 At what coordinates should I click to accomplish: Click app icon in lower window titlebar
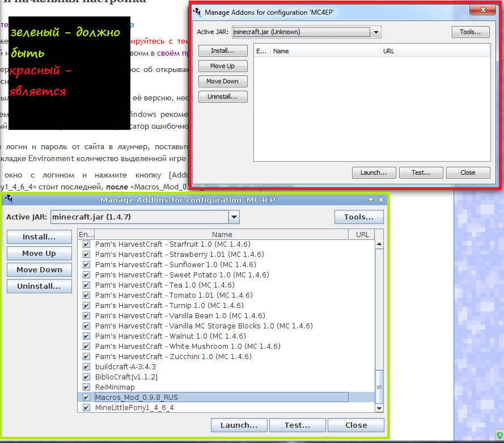click(x=9, y=199)
